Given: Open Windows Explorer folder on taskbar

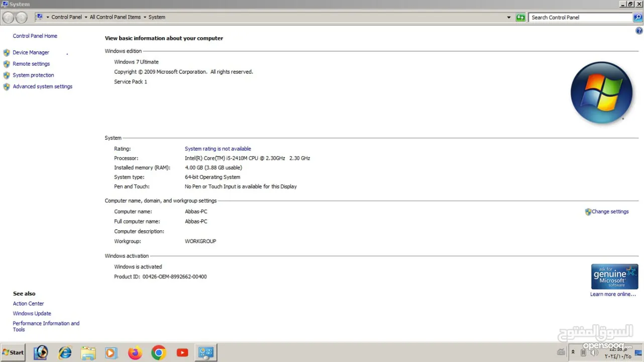Looking at the screenshot, I should tap(88, 353).
